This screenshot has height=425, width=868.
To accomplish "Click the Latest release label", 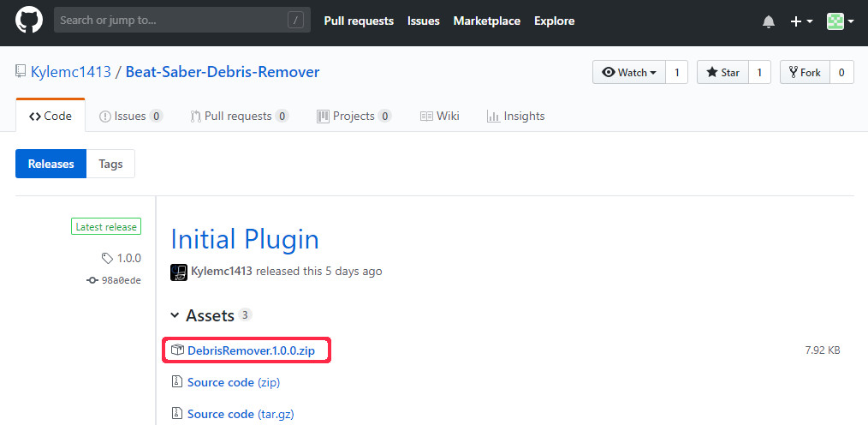I will (x=106, y=226).
